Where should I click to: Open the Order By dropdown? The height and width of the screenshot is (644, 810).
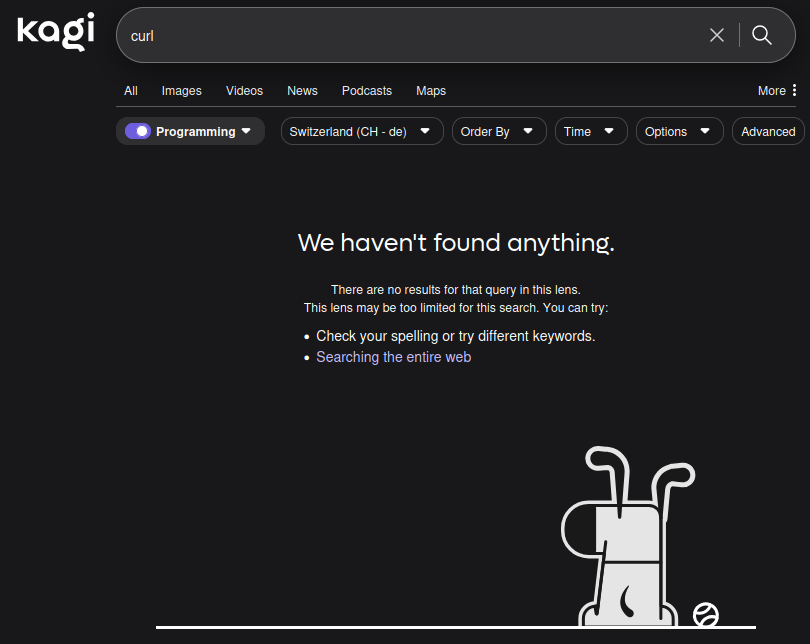click(x=498, y=131)
